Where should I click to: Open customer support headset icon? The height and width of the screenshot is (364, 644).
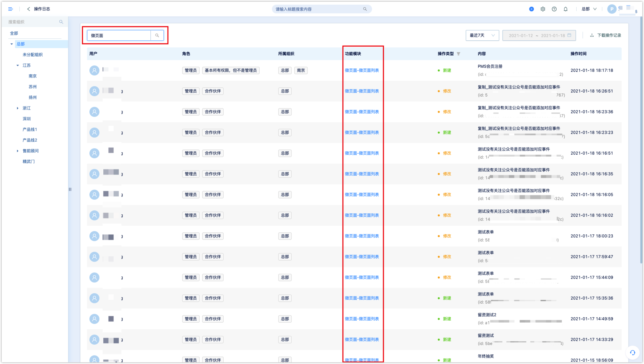(x=632, y=352)
